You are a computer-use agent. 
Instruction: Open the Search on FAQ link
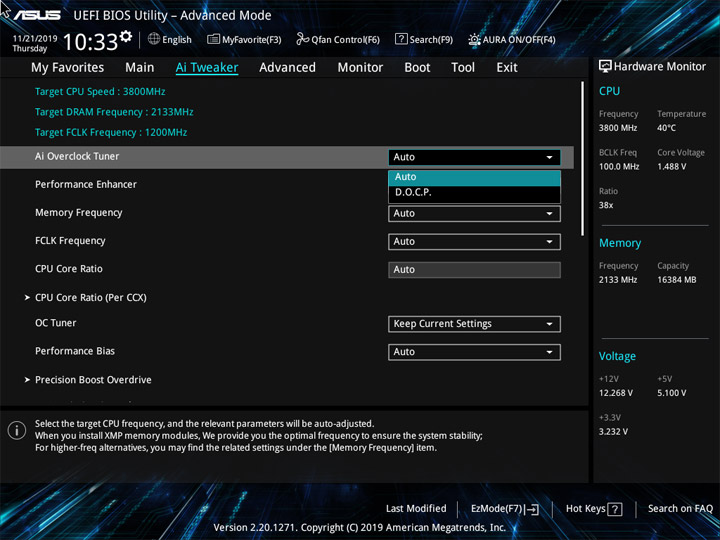680,509
